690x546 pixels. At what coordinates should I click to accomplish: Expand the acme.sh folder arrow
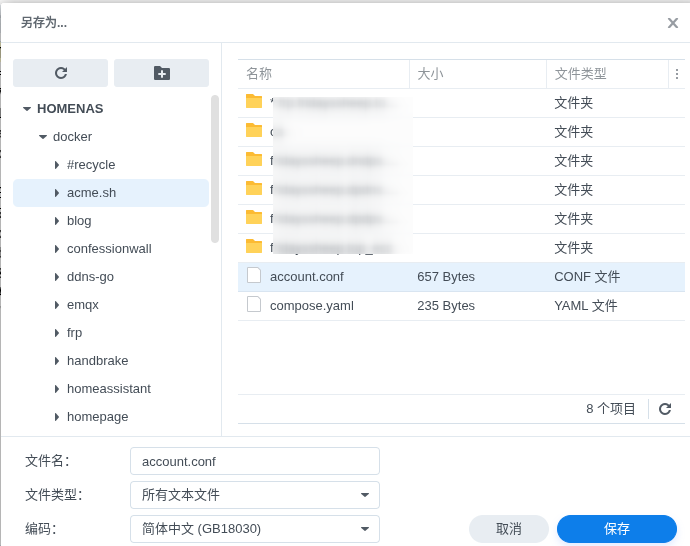[x=57, y=193]
